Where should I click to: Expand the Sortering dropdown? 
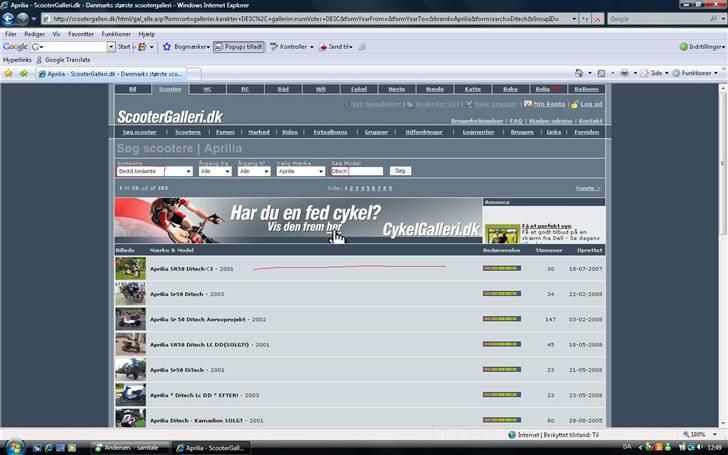[x=153, y=171]
